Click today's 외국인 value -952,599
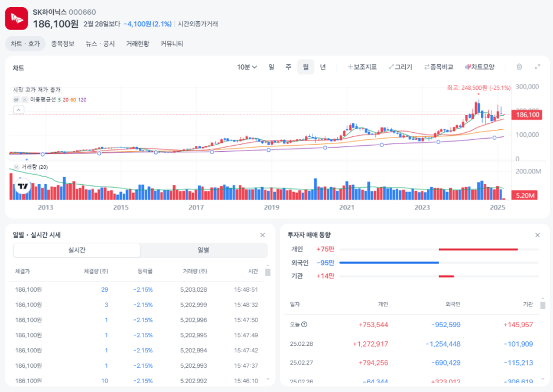The image size is (553, 392). pos(446,325)
